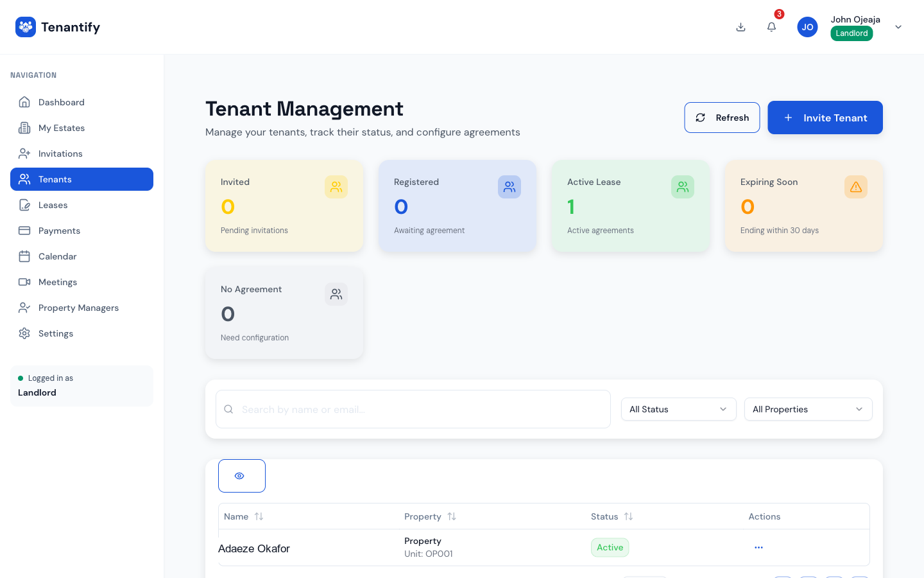Select the Active Lease stats card
The height and width of the screenshot is (578, 924).
coord(631,206)
